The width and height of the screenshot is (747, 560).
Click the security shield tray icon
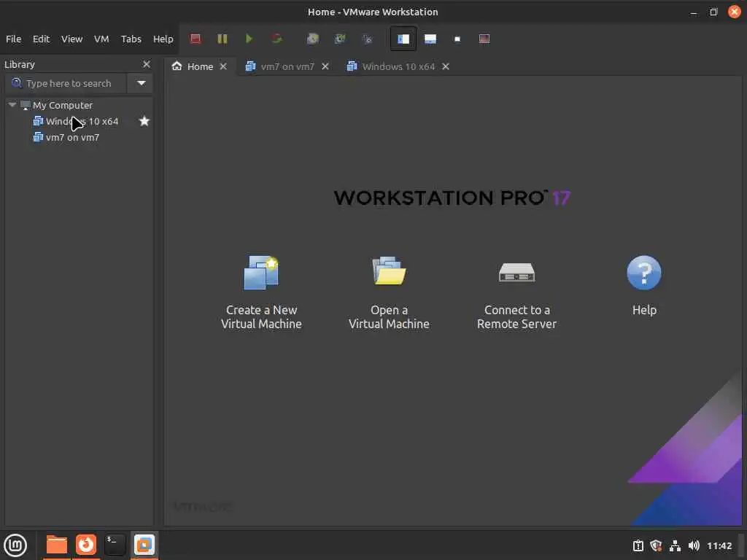[x=656, y=545]
